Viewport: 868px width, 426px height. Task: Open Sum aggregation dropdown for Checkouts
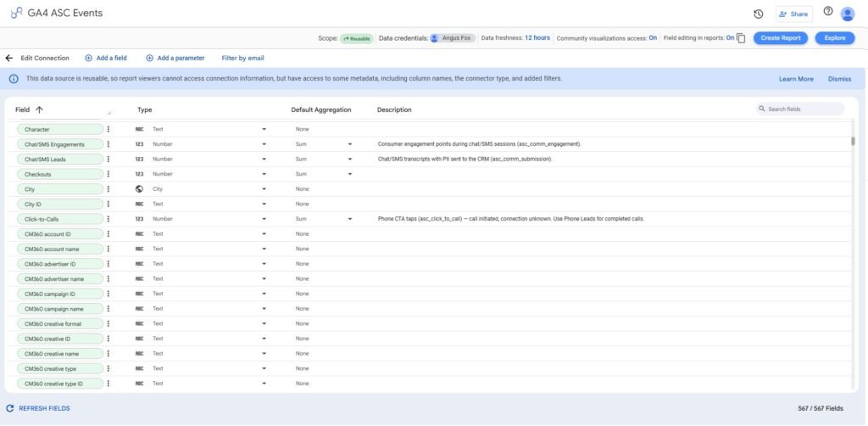click(x=350, y=174)
